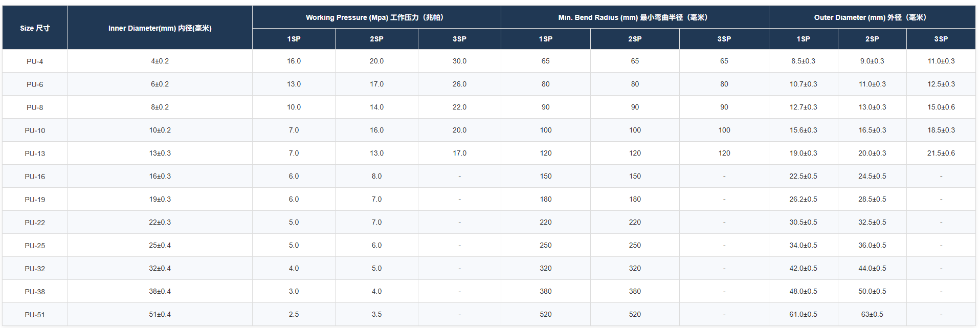Click outer diameter value 63±0.5
Viewport: 980px width, 328px height.
872,314
